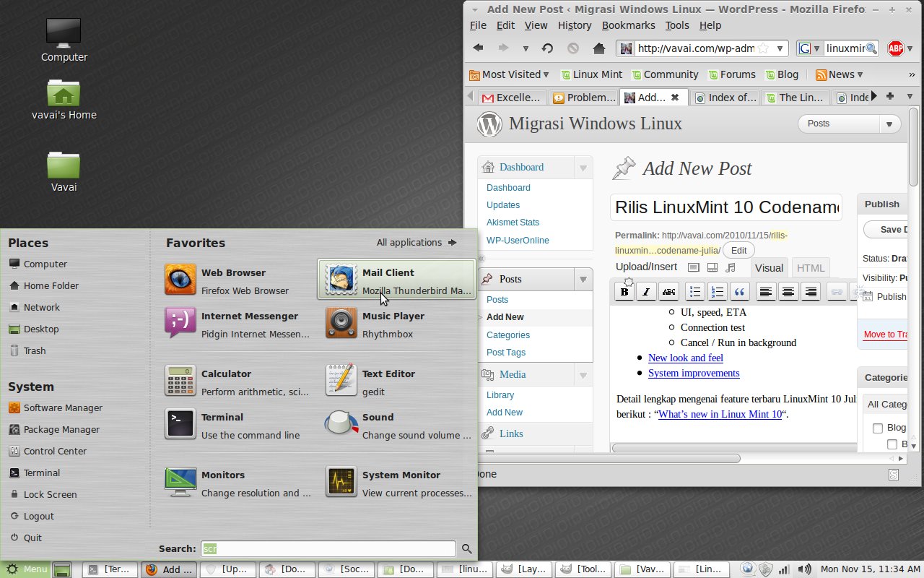Click permalink Edit button
This screenshot has width=924, height=578.
[738, 250]
